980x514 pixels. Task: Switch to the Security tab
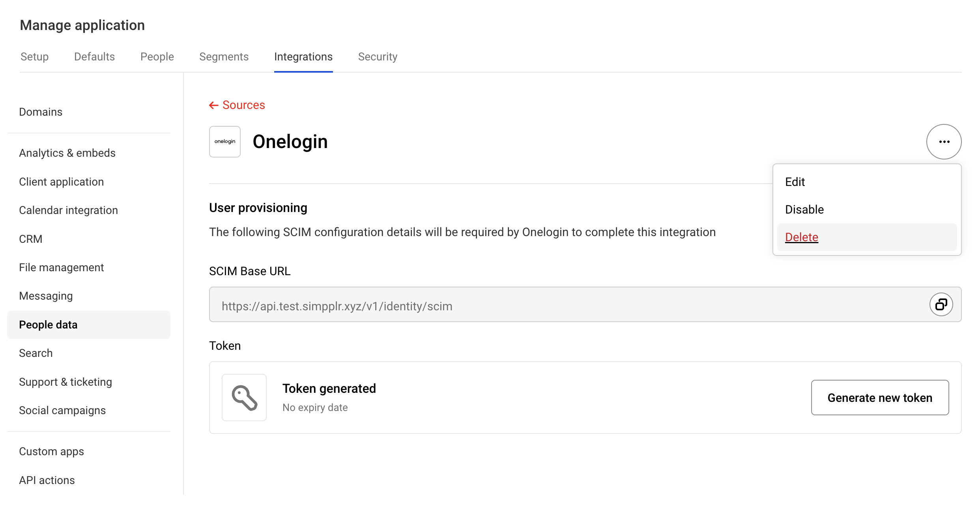coord(378,57)
